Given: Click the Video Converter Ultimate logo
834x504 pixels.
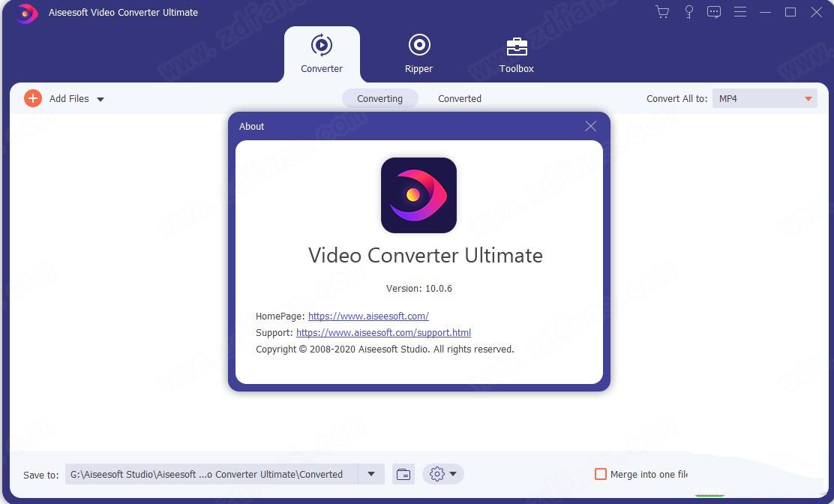Looking at the screenshot, I should pos(418,195).
